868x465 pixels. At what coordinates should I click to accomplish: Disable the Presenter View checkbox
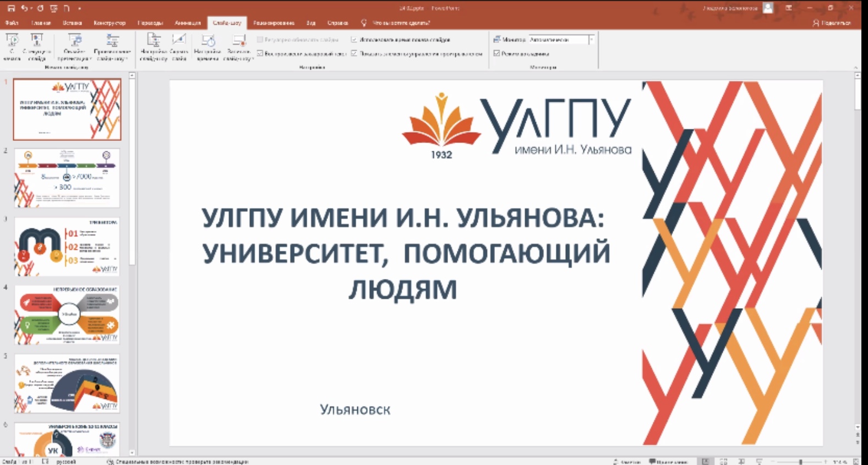(x=496, y=53)
